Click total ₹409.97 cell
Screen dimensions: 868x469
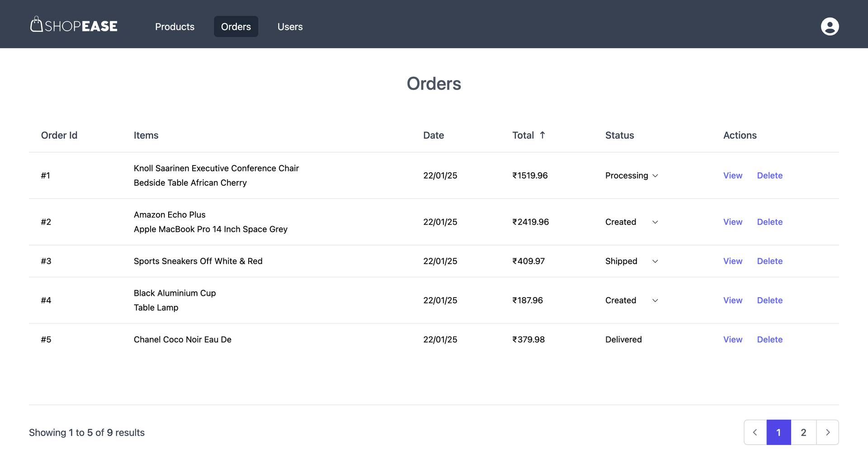(528, 261)
